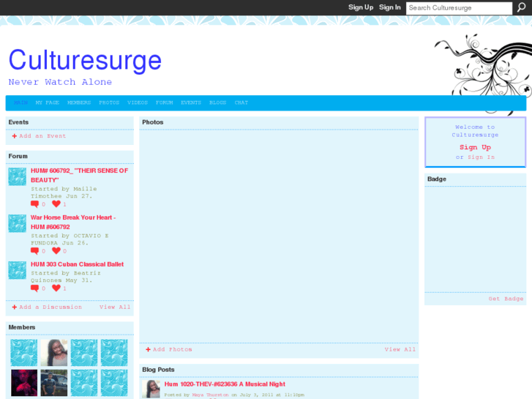Open the member photo of woman in white top

pyautogui.click(x=54, y=352)
